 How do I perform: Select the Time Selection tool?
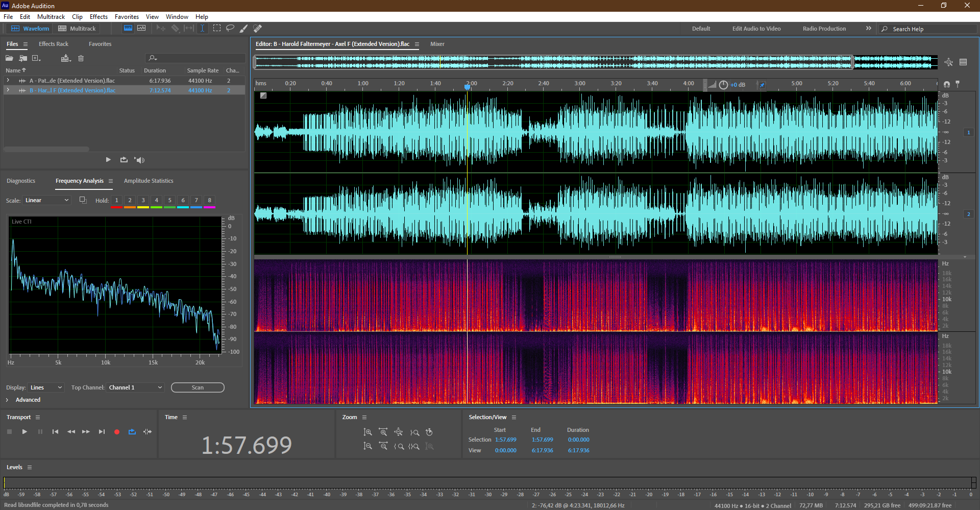pos(202,28)
